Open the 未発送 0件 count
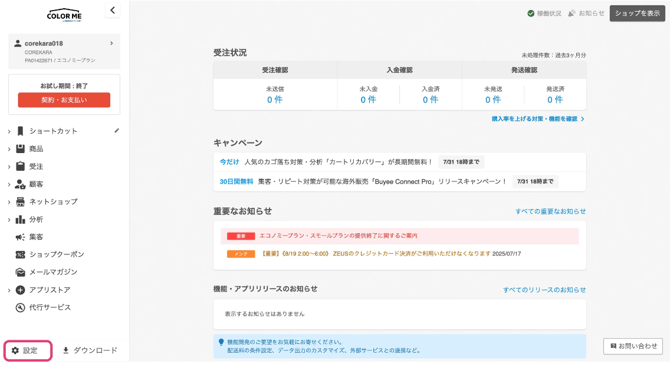The width and height of the screenshot is (670, 371). [493, 100]
